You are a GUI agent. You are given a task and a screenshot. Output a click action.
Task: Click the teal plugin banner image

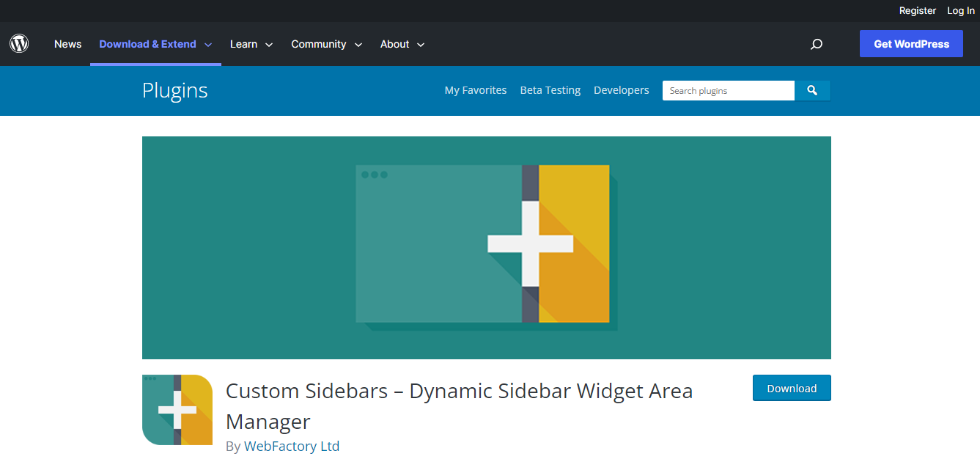[486, 247]
